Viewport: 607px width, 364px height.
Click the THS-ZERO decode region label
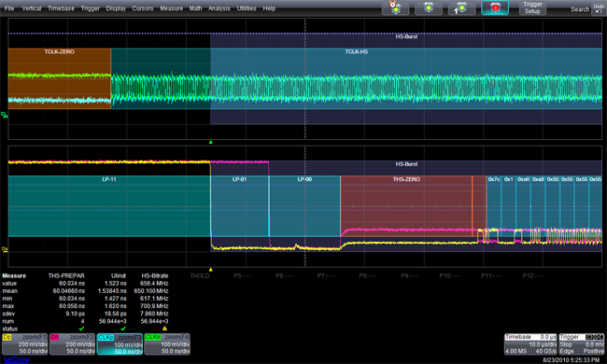pos(406,179)
